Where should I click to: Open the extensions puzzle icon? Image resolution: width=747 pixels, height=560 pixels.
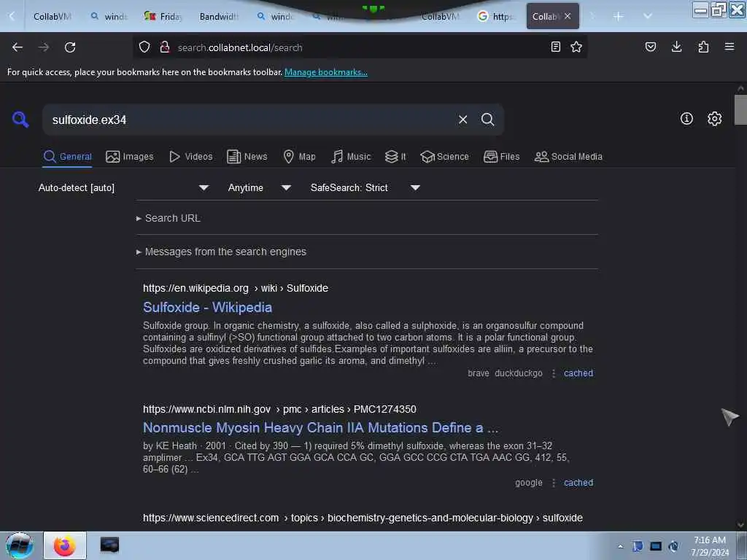click(x=703, y=47)
